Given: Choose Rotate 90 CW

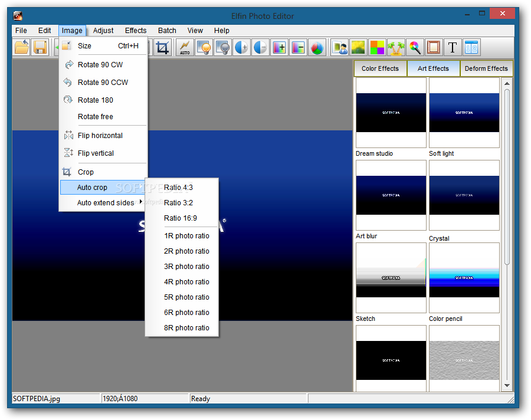Looking at the screenshot, I should (x=103, y=65).
